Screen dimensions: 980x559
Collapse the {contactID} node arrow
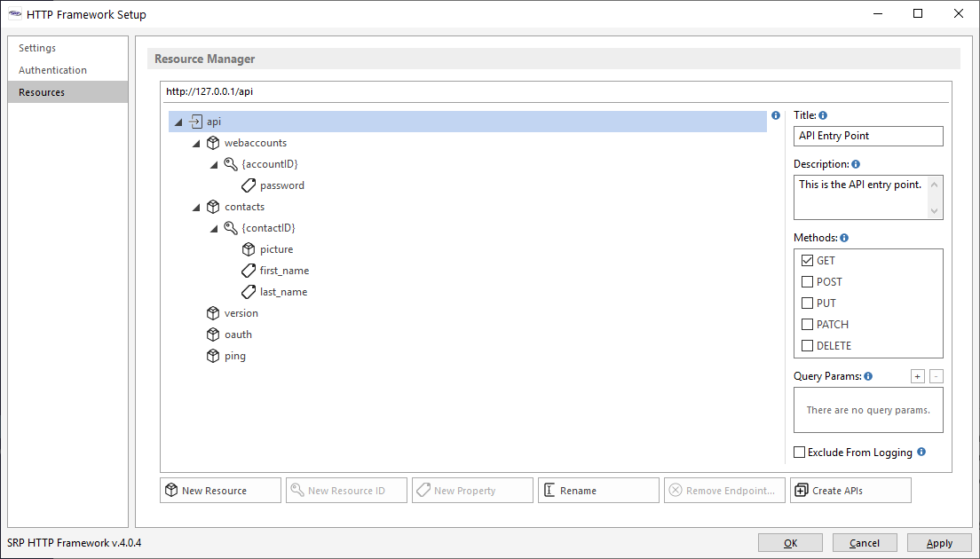click(x=214, y=229)
